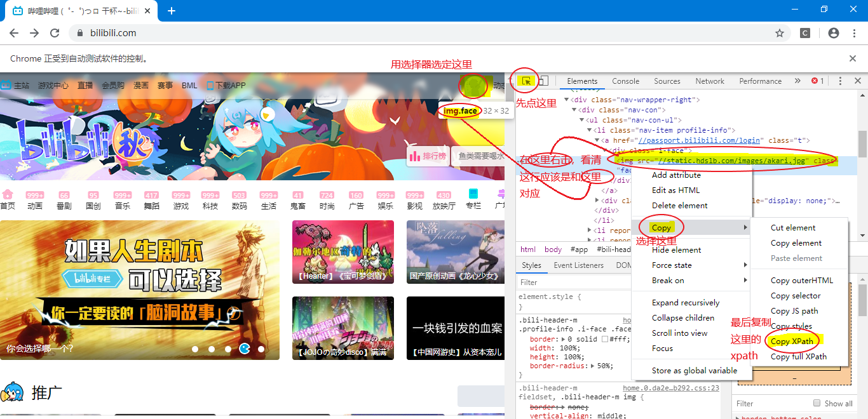This screenshot has width=868, height=419.
Task: Select Copy outerHTML in submenu
Action: point(802,281)
